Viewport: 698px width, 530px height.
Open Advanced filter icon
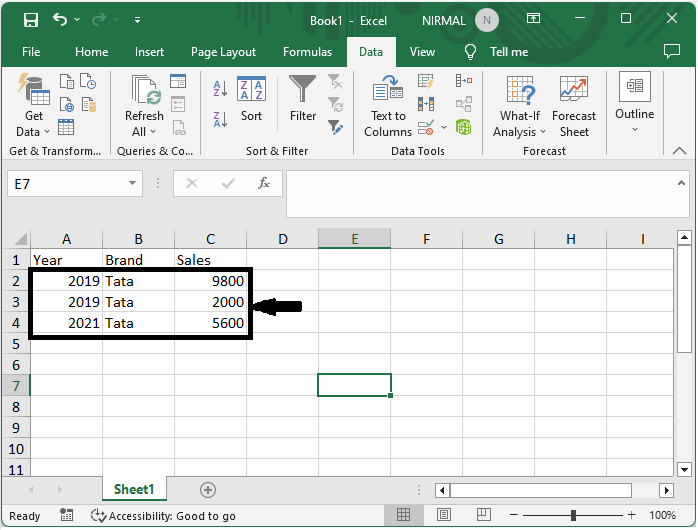pyautogui.click(x=335, y=127)
